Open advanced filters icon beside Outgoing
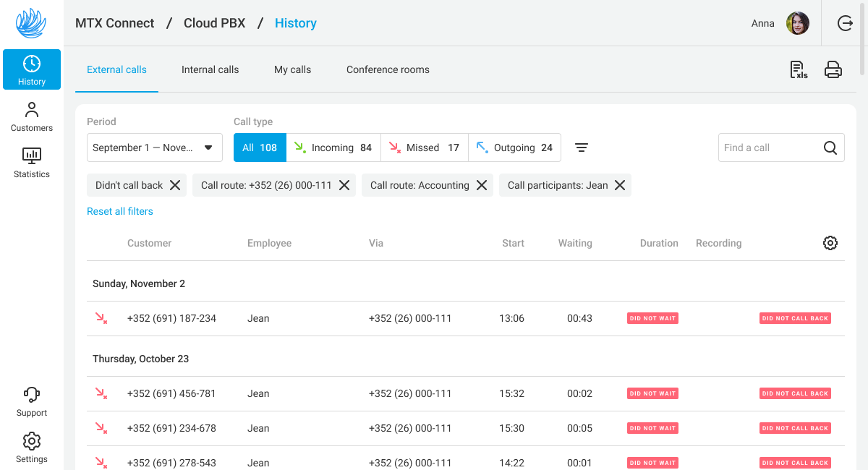868x470 pixels. 582,148
